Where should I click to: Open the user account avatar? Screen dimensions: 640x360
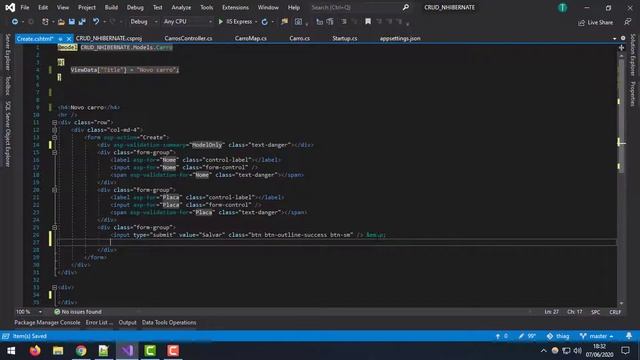[562, 7]
